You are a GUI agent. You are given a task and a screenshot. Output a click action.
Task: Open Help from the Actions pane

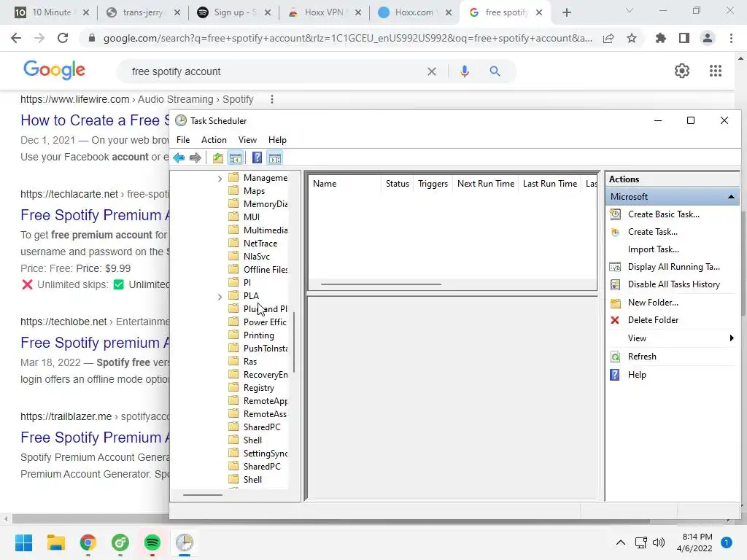point(637,375)
